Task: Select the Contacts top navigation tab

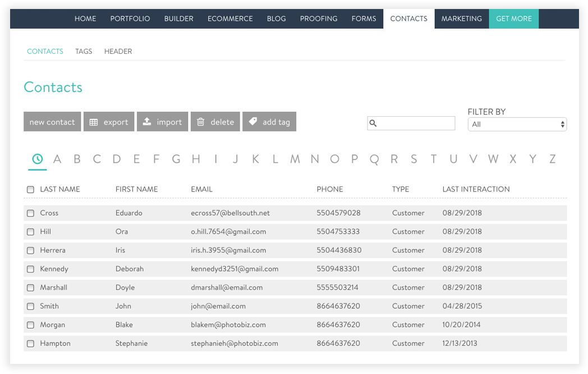Action: point(409,19)
